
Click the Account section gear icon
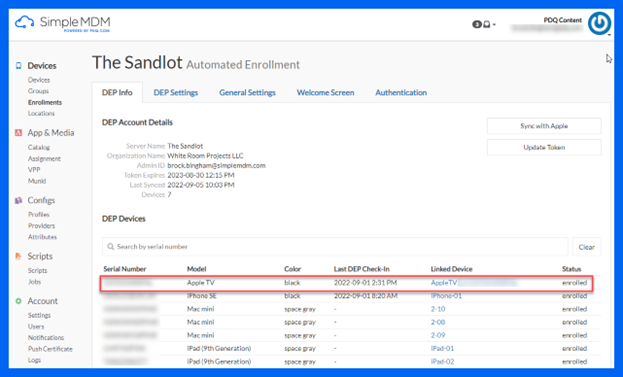point(18,301)
